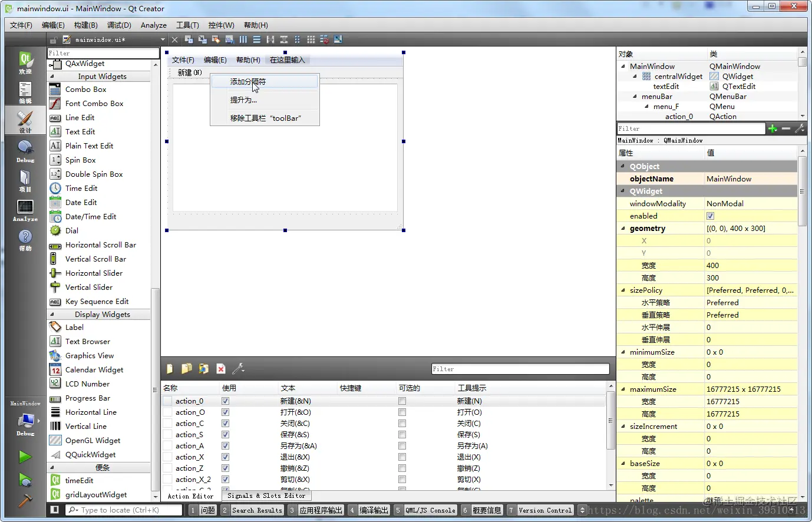
Task: Click the Edit Signals/Slots toolbar icon
Action: 202,39
